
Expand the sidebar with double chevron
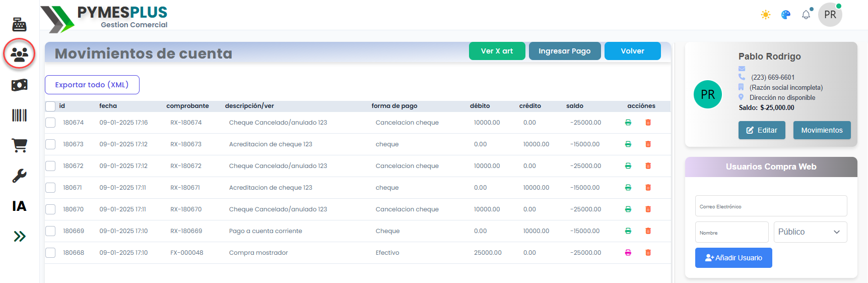[x=19, y=236]
